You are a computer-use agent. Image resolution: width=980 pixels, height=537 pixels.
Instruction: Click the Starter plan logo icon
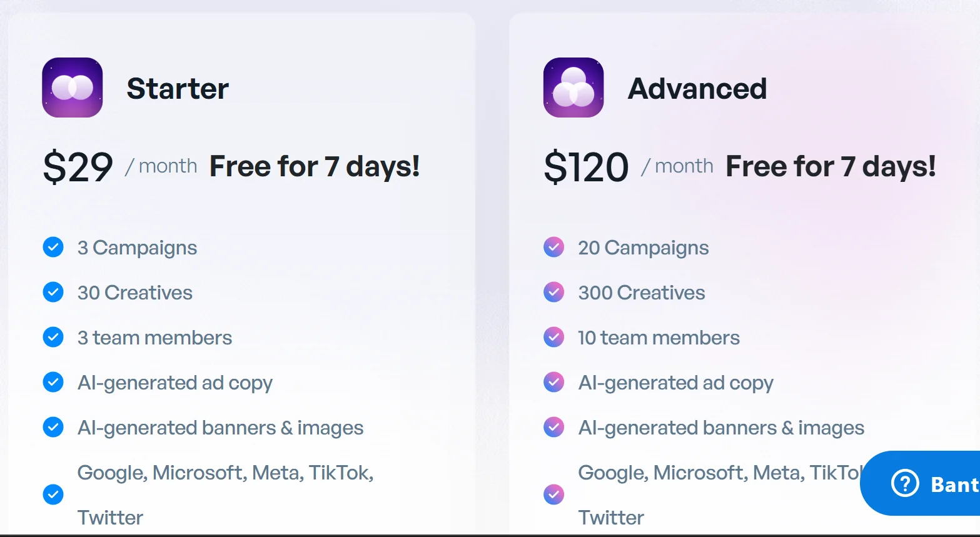73,88
